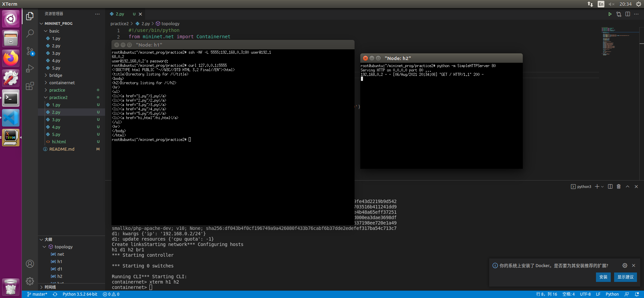
Task: Expand the bridge folder
Action: tap(55, 75)
